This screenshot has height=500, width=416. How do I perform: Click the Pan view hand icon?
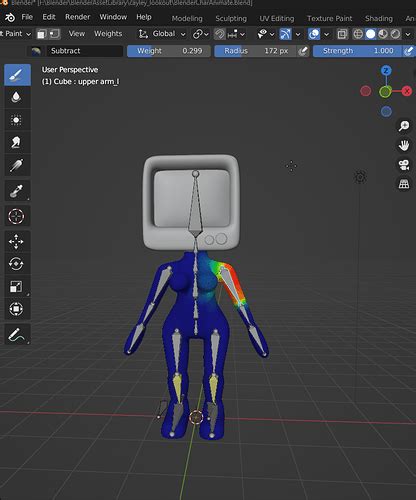(404, 145)
